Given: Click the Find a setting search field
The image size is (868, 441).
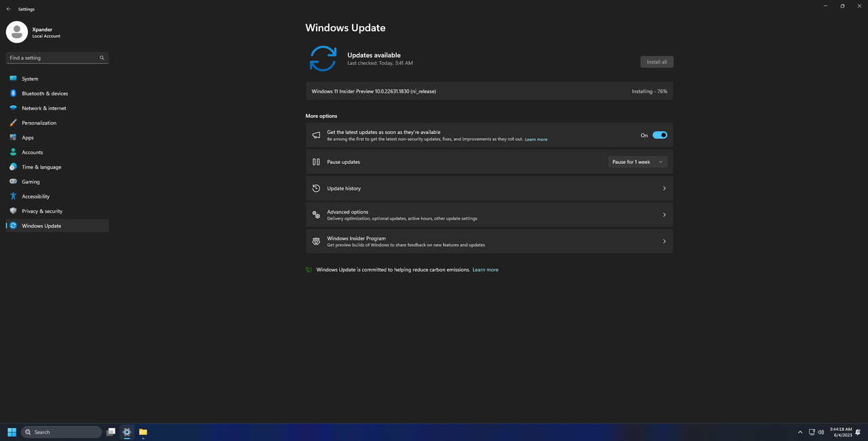Looking at the screenshot, I should [x=58, y=58].
